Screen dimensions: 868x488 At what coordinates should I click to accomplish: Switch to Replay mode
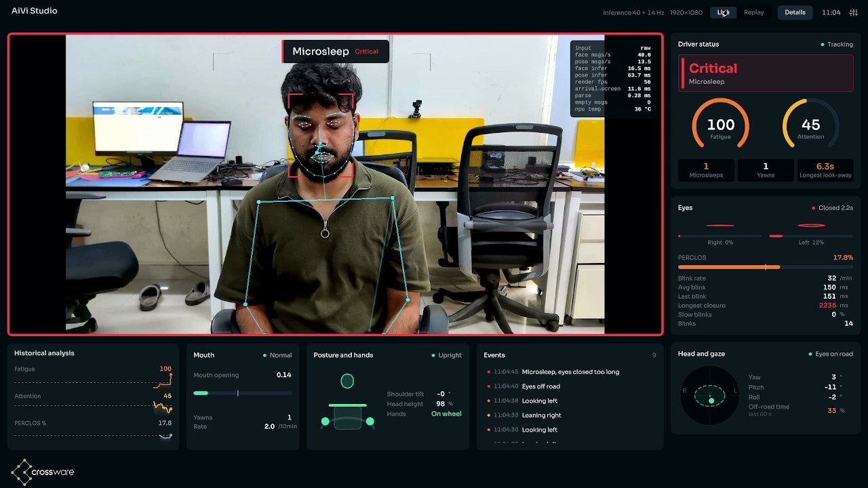[753, 12]
